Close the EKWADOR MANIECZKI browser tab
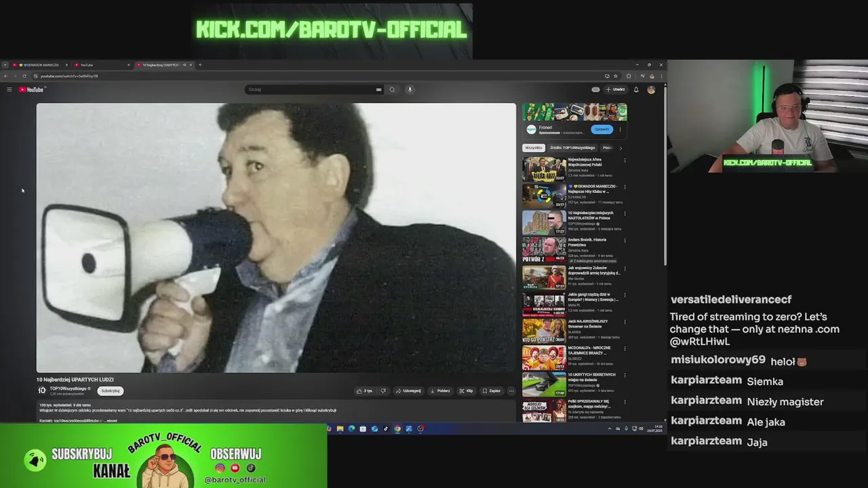868x488 pixels. (66, 65)
